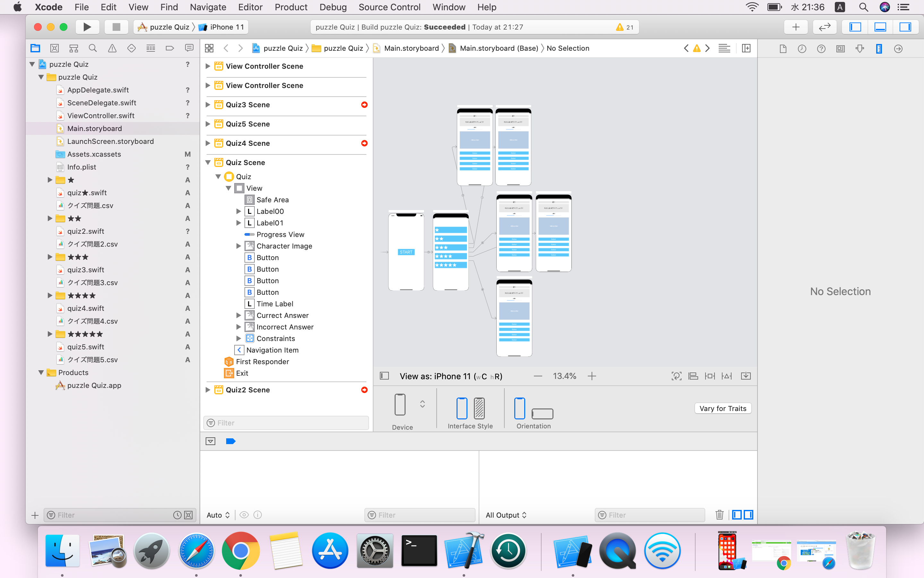Expand the Constraints item

coord(239,339)
